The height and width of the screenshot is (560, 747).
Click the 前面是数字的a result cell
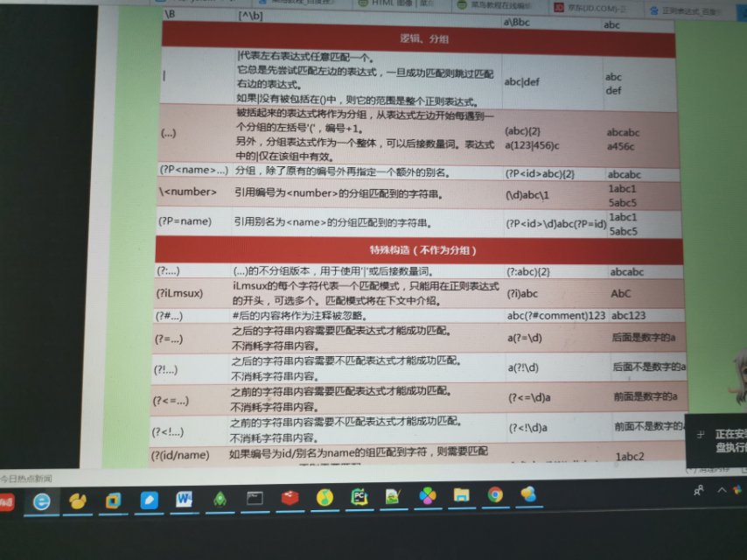(x=646, y=396)
